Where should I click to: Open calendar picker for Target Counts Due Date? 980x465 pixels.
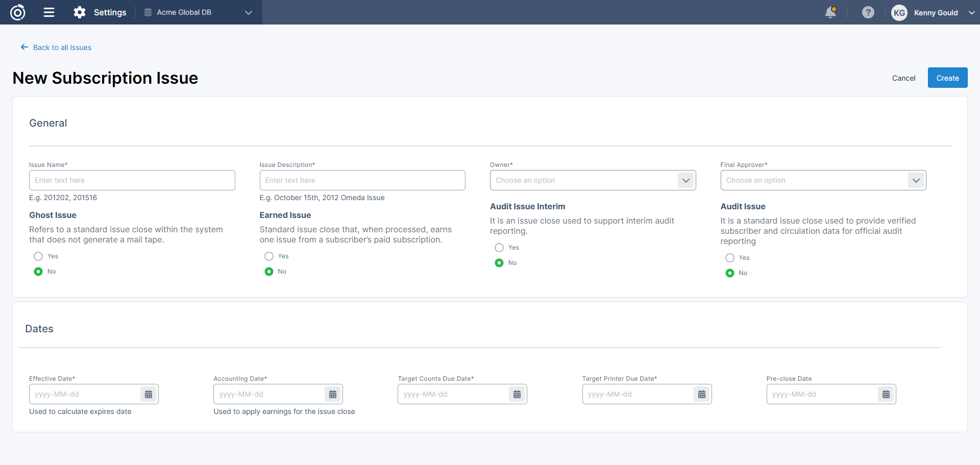click(x=517, y=394)
